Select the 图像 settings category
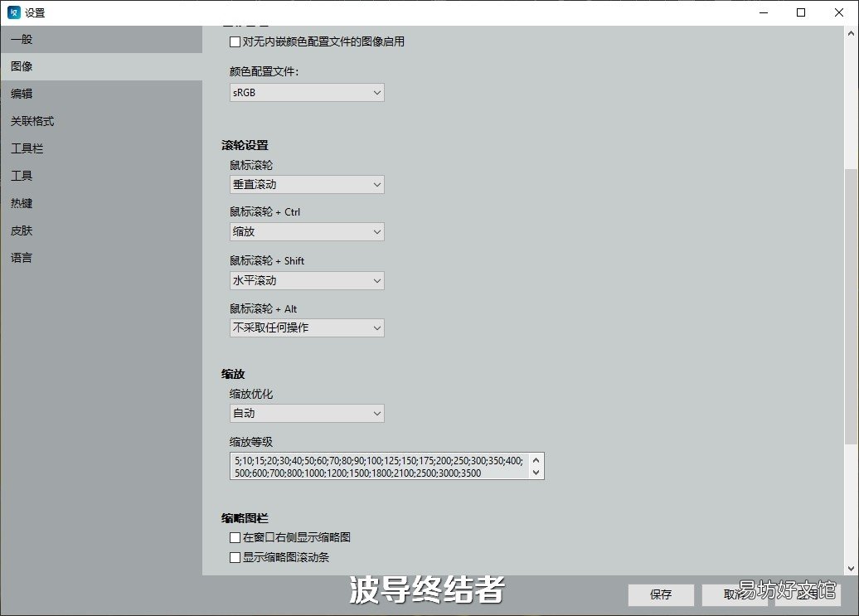The image size is (859, 616). coord(101,67)
